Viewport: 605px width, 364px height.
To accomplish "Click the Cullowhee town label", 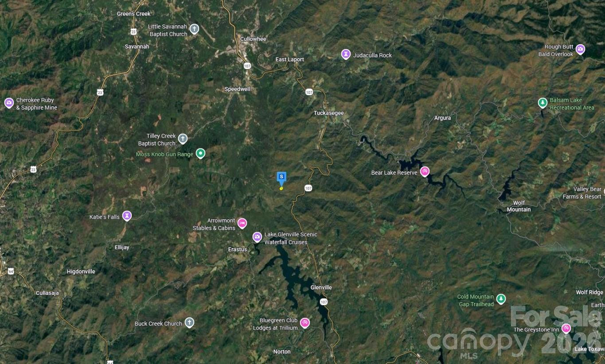I will pos(253,39).
